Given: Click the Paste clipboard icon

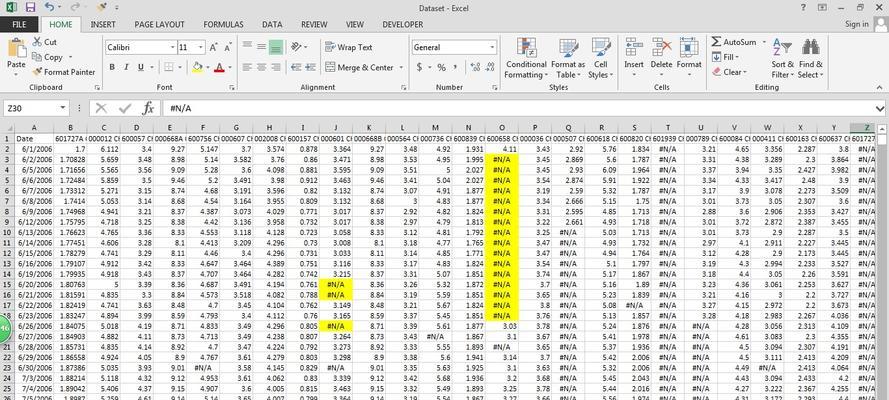Looking at the screenshot, I should click(16, 48).
